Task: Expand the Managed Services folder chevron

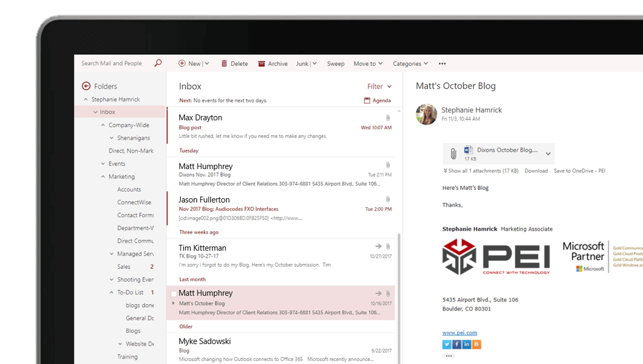Action: pos(111,254)
